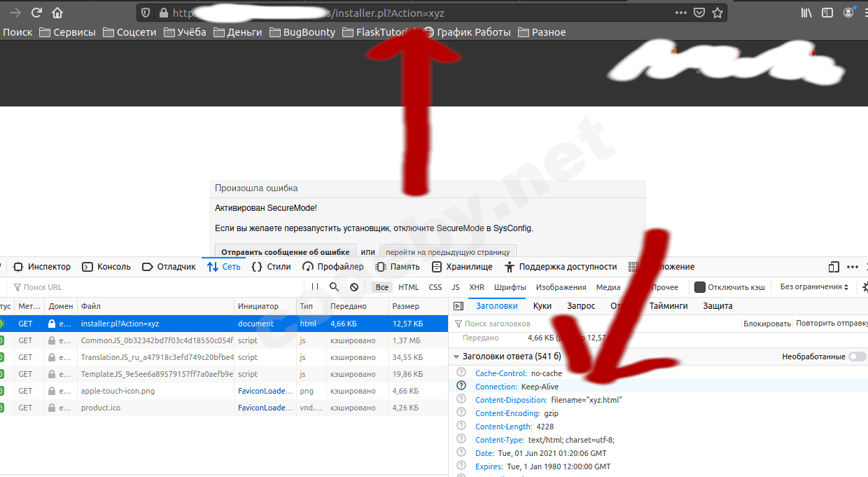Enable the Отключить кэш checkbox

pos(700,287)
